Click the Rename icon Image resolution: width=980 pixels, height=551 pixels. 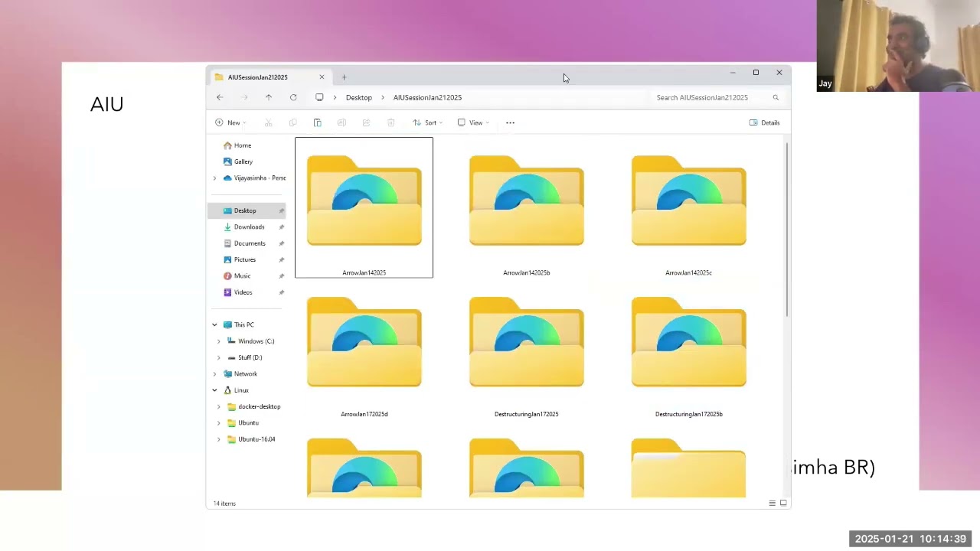(341, 122)
